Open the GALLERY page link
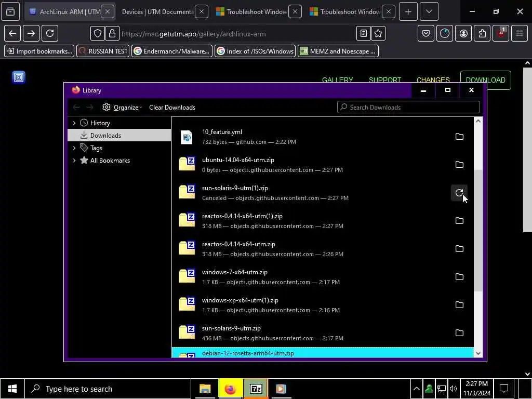 click(337, 80)
